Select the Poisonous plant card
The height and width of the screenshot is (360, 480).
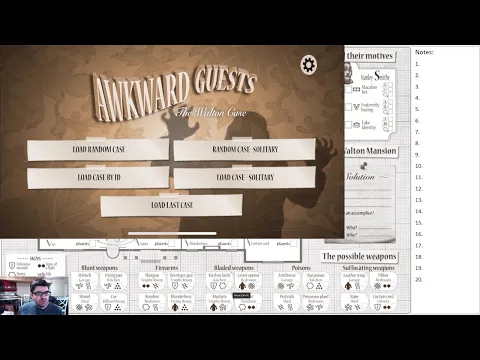click(316, 302)
